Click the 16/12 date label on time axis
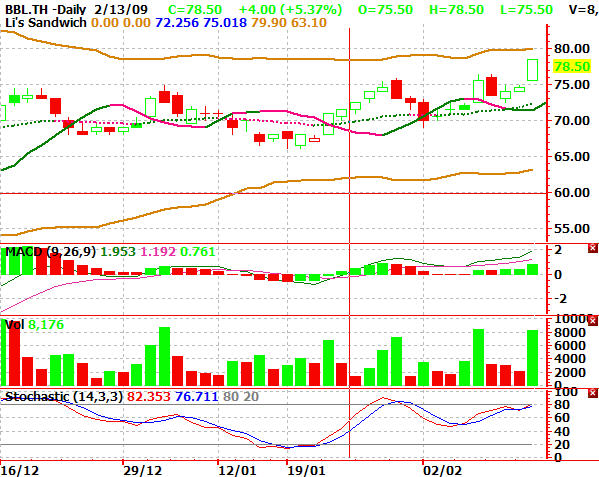This screenshot has height=477, width=599. pos(20,471)
